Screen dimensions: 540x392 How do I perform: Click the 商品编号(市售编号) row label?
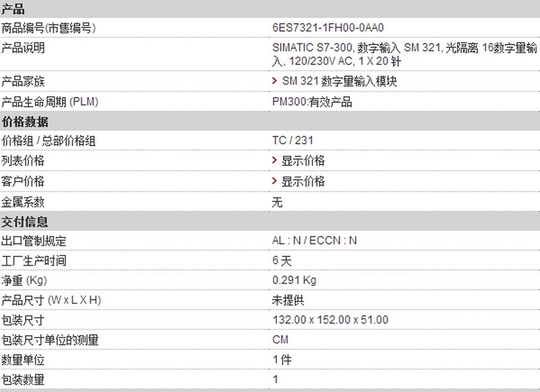(49, 28)
